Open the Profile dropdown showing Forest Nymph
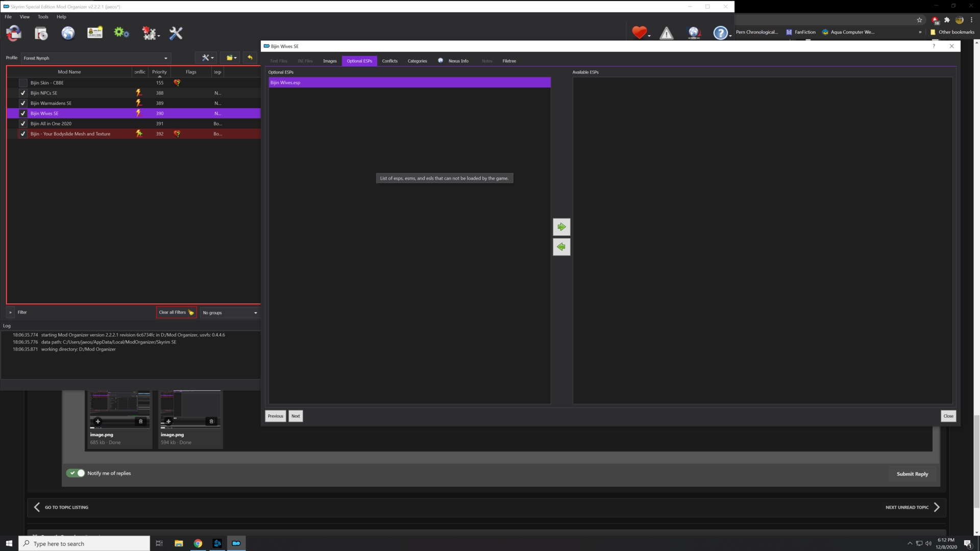 (96, 58)
